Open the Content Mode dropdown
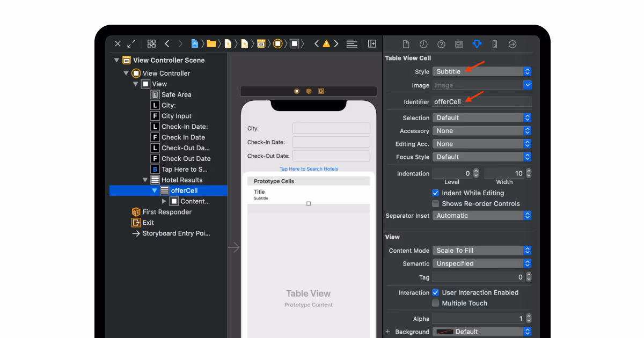Viewport: 644px width, 338px height. (x=482, y=251)
